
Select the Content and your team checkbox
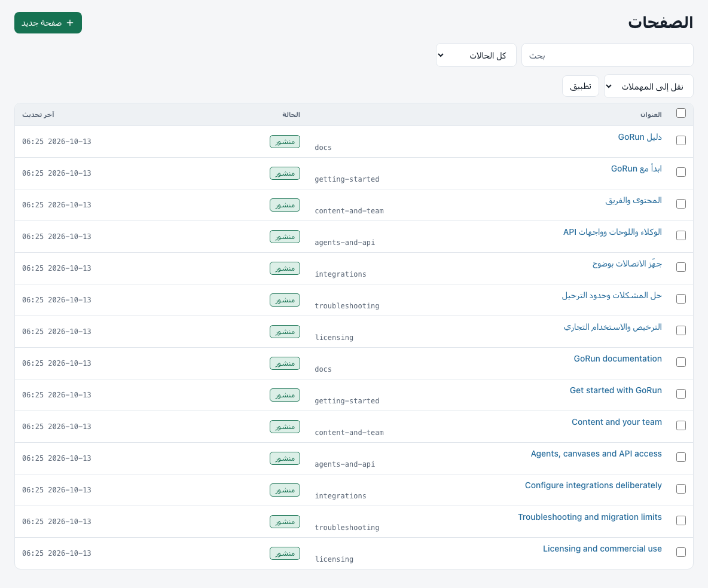click(x=681, y=425)
